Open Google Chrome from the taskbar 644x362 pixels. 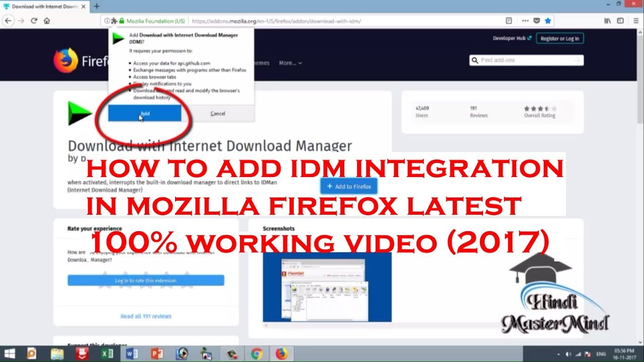click(257, 353)
